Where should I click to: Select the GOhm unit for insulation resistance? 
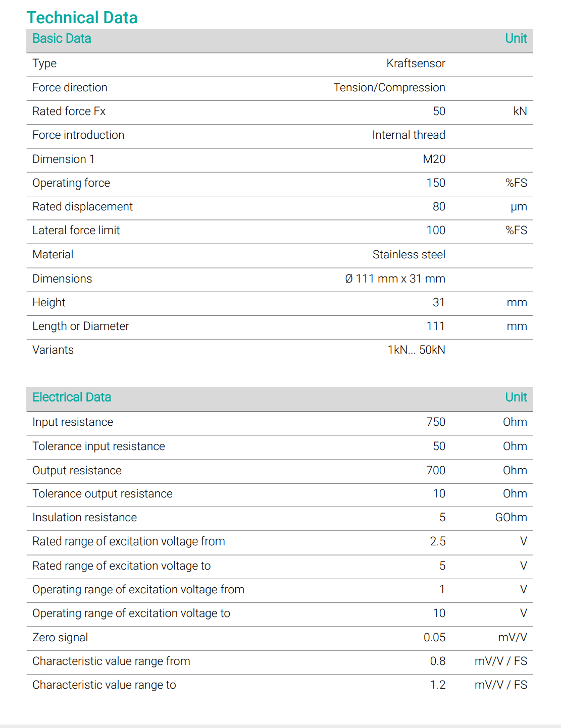pyautogui.click(x=511, y=518)
